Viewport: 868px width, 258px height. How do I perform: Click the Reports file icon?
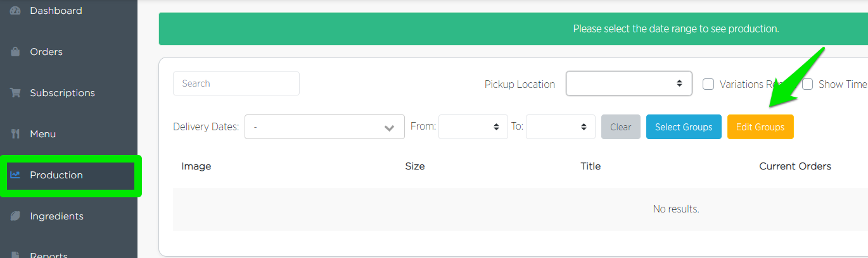[x=16, y=255]
